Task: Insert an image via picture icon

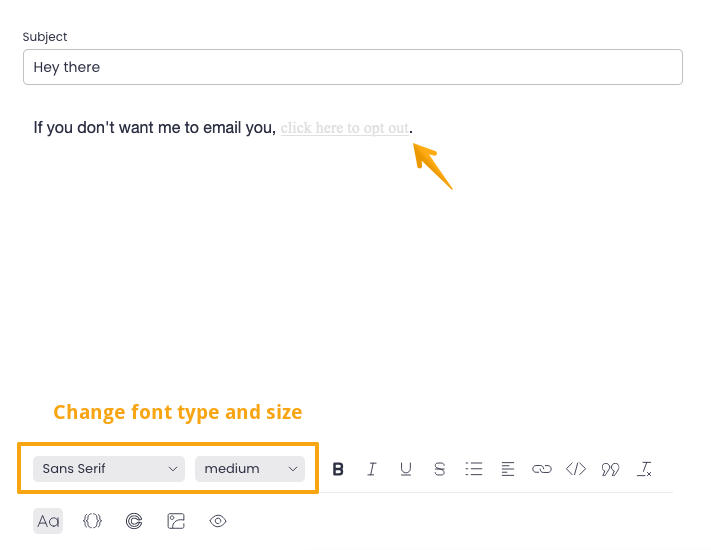Action: 177,521
